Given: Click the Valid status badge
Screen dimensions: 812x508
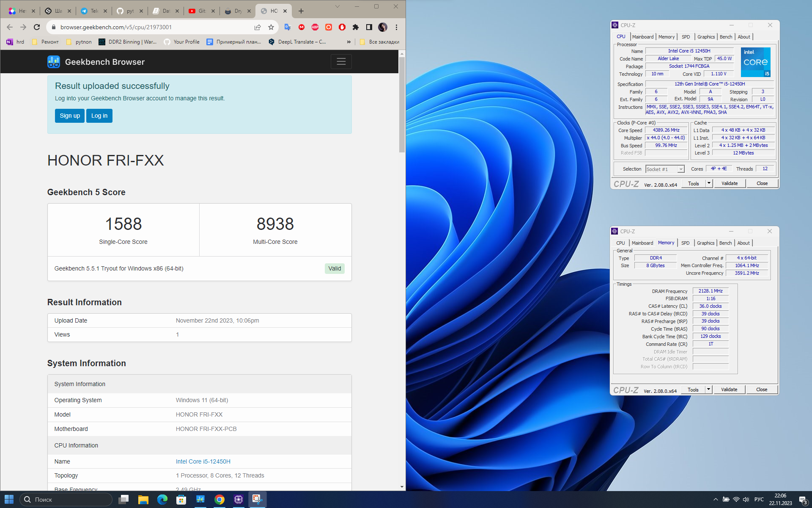Looking at the screenshot, I should tap(335, 268).
